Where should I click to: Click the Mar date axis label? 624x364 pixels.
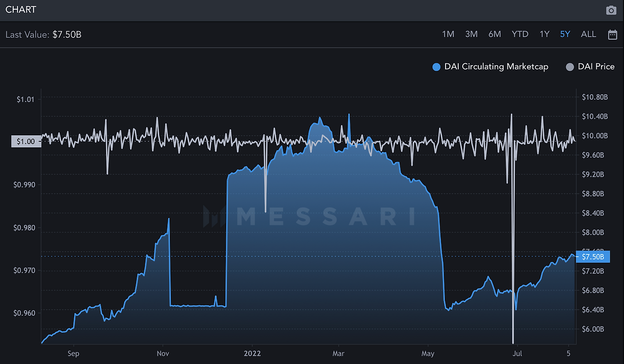point(338,353)
